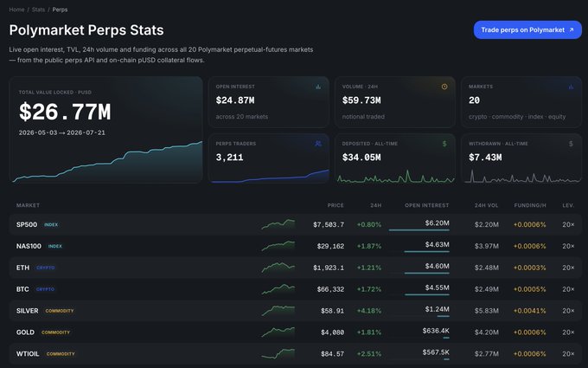Click the Perps breadcrumb item
This screenshot has height=368, width=588.
(x=60, y=10)
